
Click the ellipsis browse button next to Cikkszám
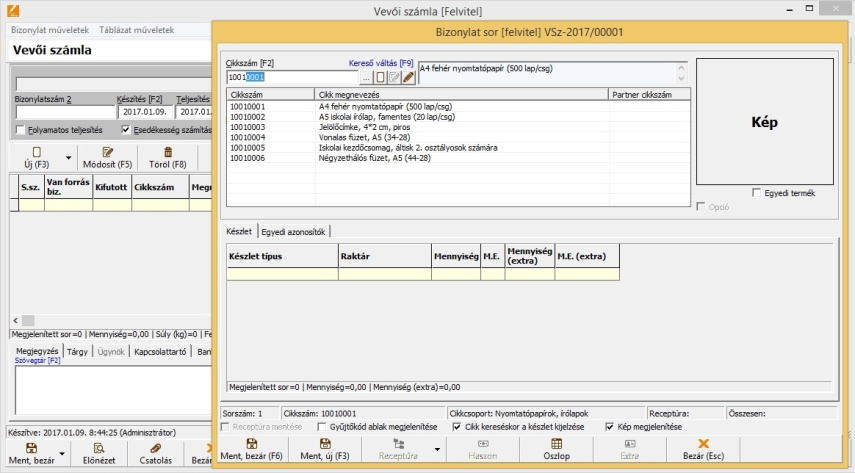pos(366,77)
